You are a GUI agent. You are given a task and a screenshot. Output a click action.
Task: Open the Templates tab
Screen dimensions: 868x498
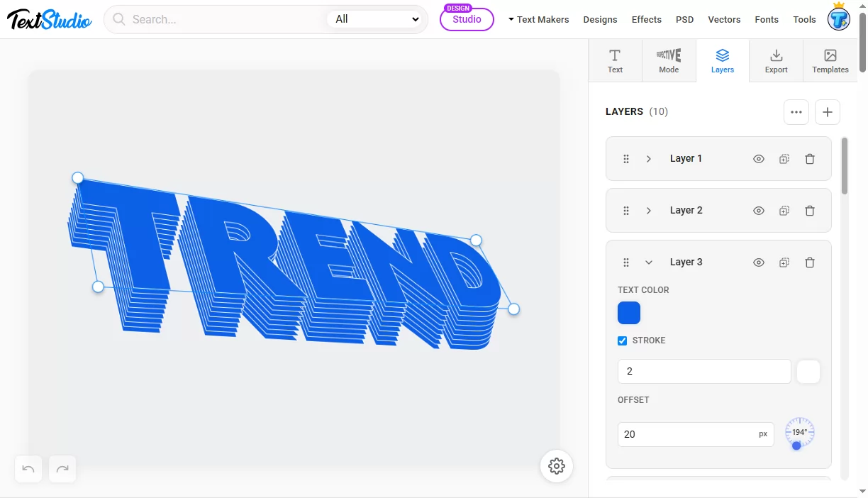tap(830, 61)
